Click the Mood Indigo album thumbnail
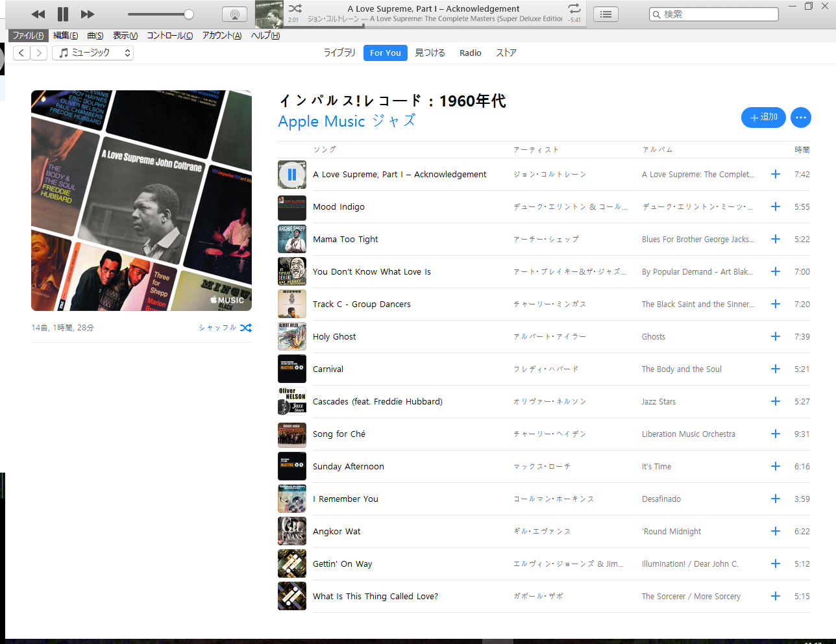This screenshot has width=836, height=644. click(292, 207)
